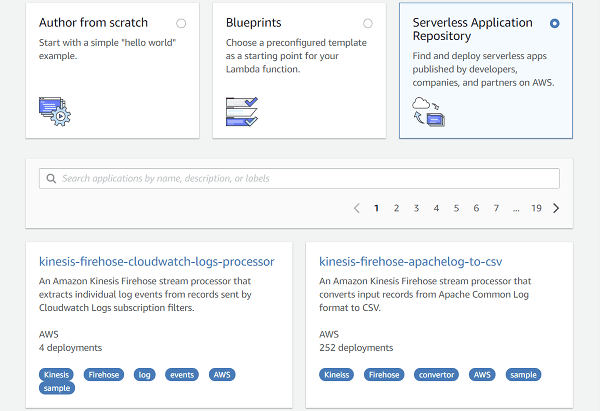Screen dimensions: 600x411
Task: Click the AWS tag on cloudwatch-logs-processor card
Action: pos(222,375)
